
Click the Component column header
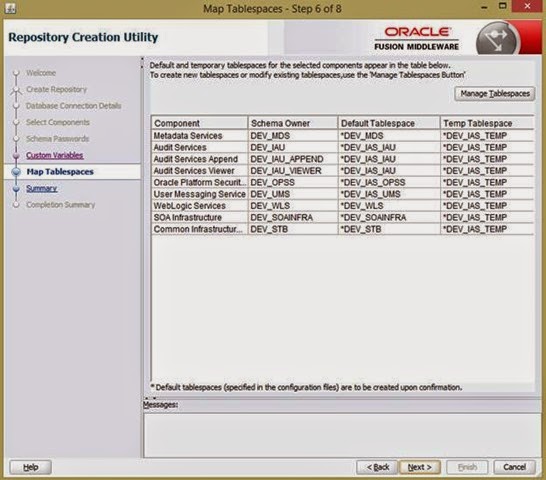pos(200,123)
